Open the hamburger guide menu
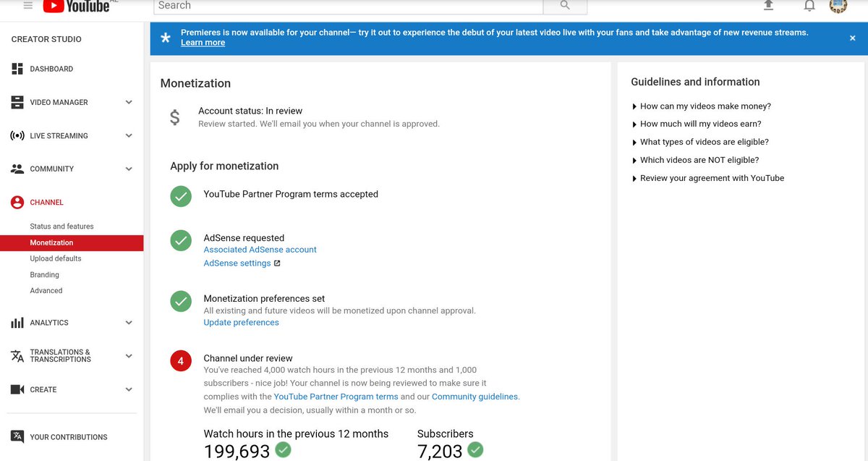Viewport: 868px width, 461px height. [28, 5]
